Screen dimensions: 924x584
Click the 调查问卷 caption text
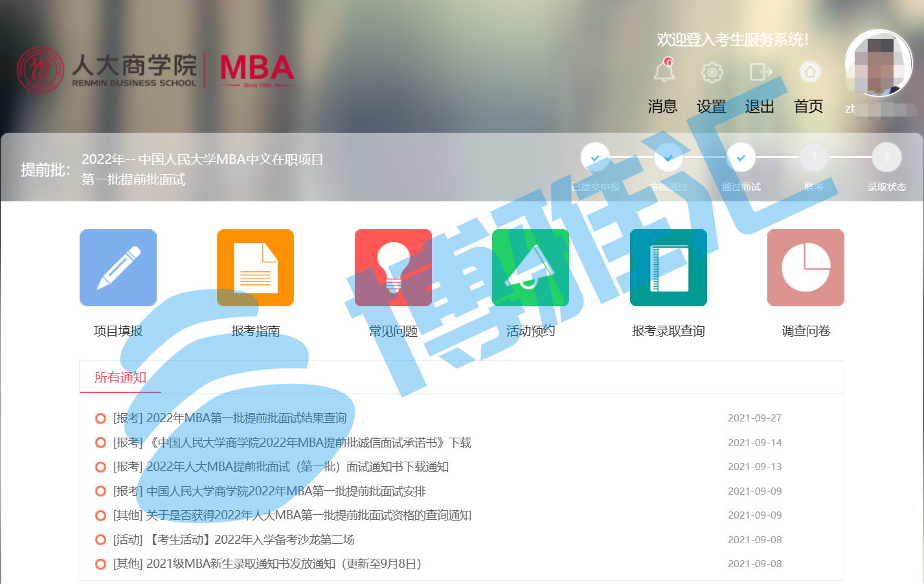tap(806, 331)
